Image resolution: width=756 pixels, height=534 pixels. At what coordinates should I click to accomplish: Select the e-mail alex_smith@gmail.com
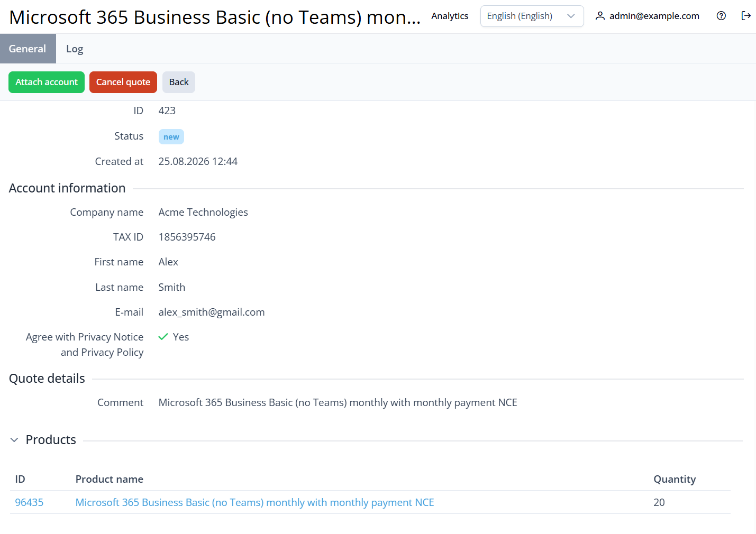point(212,312)
